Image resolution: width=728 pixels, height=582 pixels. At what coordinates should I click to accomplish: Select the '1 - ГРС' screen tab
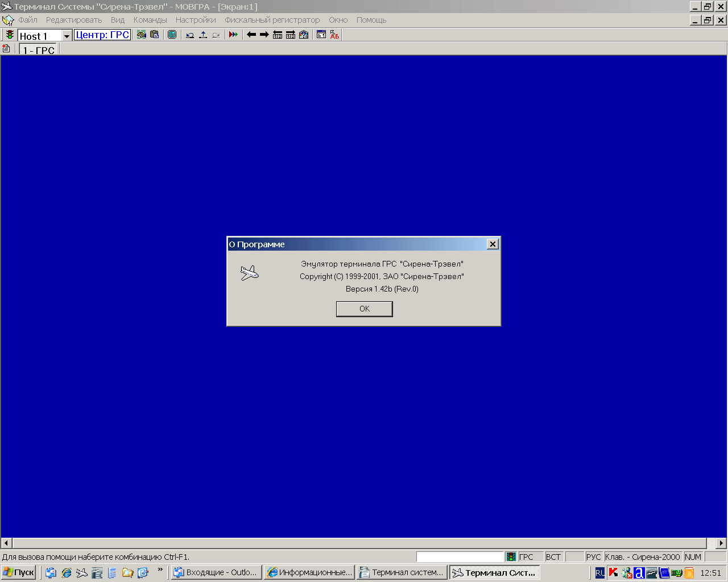[x=39, y=50]
